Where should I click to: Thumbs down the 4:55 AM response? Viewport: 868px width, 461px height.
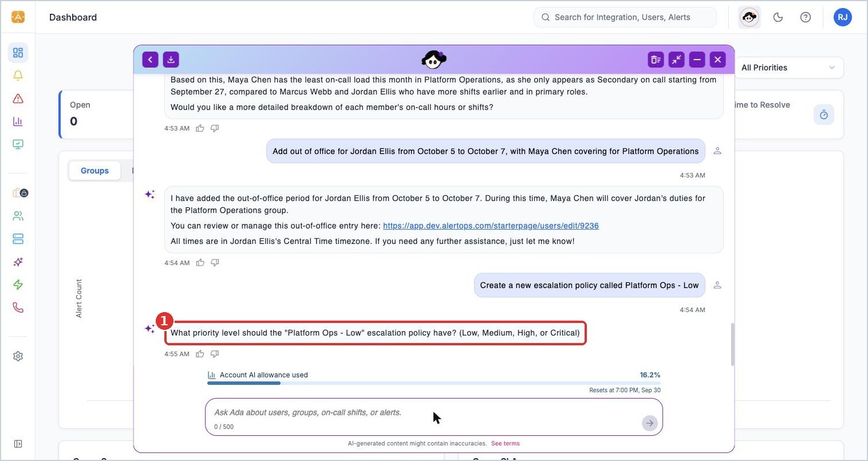point(215,354)
